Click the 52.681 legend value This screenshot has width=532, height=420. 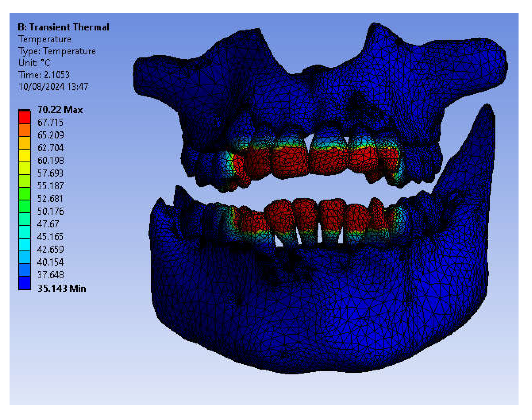[x=50, y=199]
